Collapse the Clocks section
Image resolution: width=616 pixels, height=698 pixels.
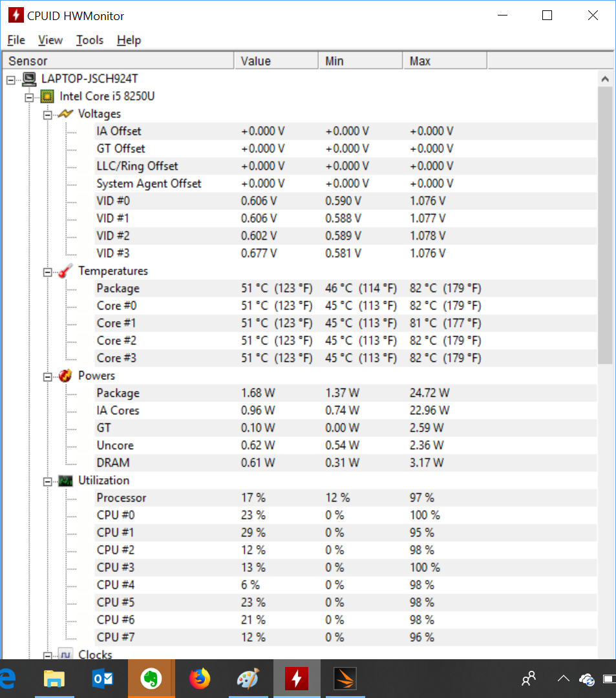point(47,655)
